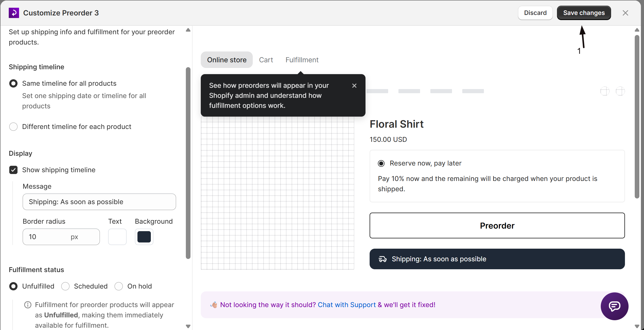This screenshot has height=330, width=644.
Task: Click preview panel scroll down arrow
Action: [637, 326]
